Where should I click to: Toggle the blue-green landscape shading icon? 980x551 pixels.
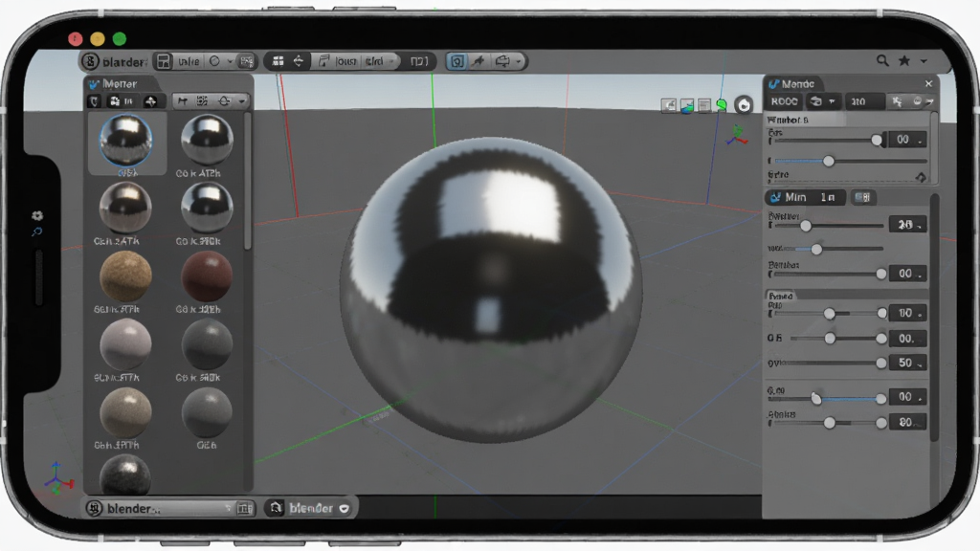687,105
